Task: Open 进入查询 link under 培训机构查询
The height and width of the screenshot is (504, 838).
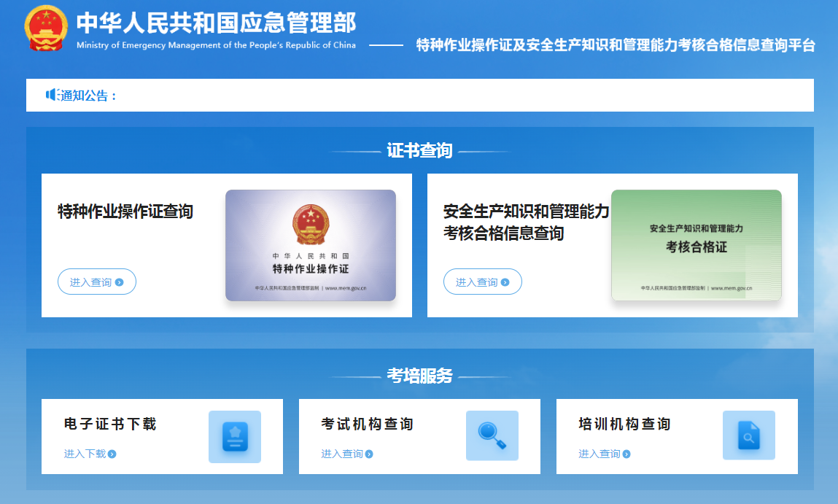Action: click(x=600, y=454)
